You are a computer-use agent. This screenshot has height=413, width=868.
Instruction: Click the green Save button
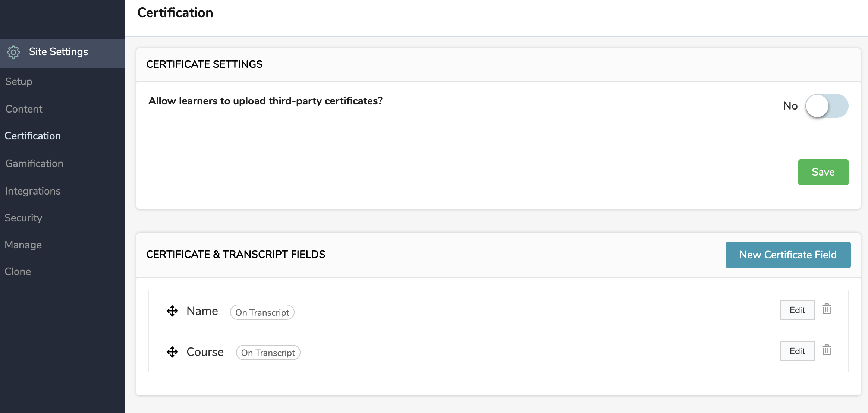(823, 172)
